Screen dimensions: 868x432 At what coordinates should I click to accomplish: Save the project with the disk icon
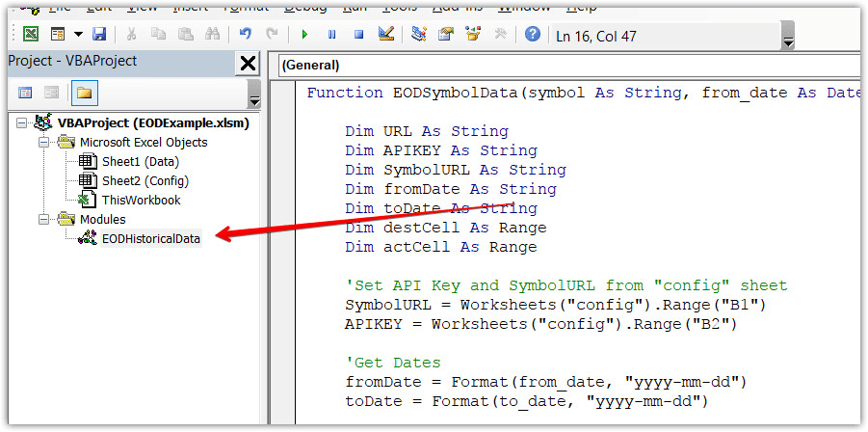coord(99,35)
